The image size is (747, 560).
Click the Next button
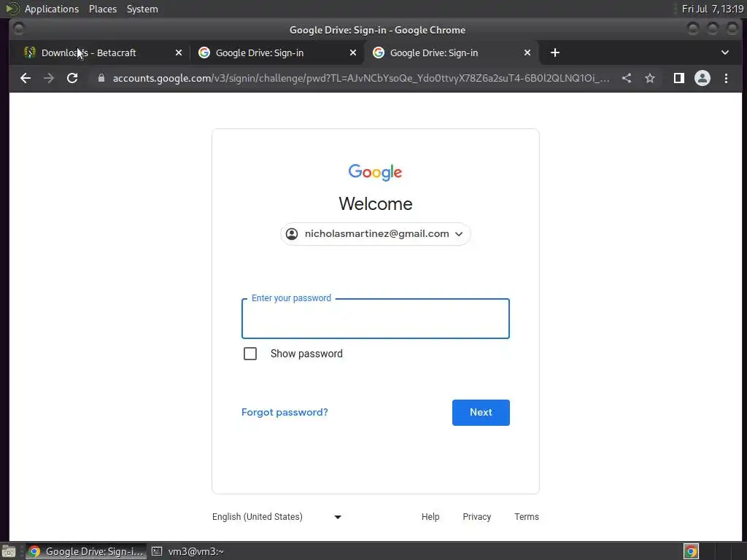tap(481, 413)
